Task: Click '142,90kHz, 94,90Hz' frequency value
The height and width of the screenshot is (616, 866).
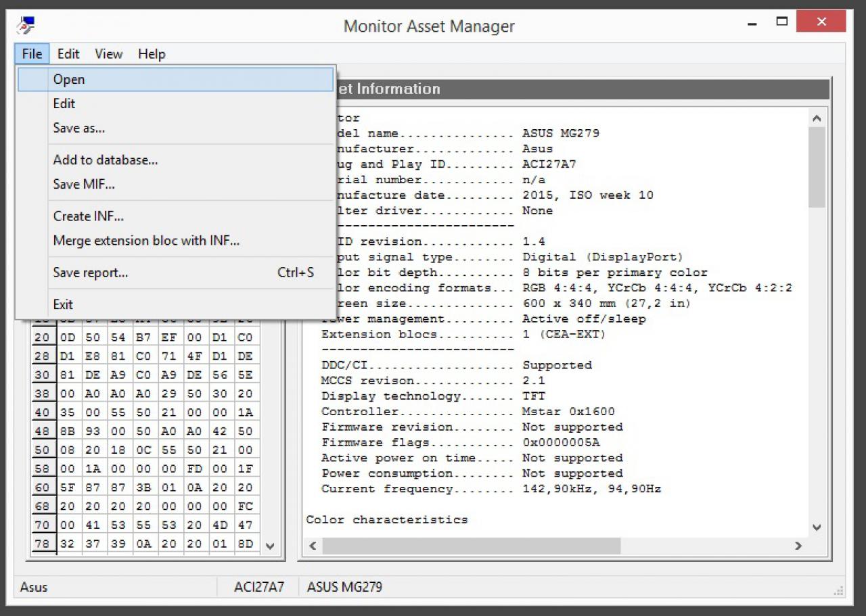Action: (x=591, y=489)
